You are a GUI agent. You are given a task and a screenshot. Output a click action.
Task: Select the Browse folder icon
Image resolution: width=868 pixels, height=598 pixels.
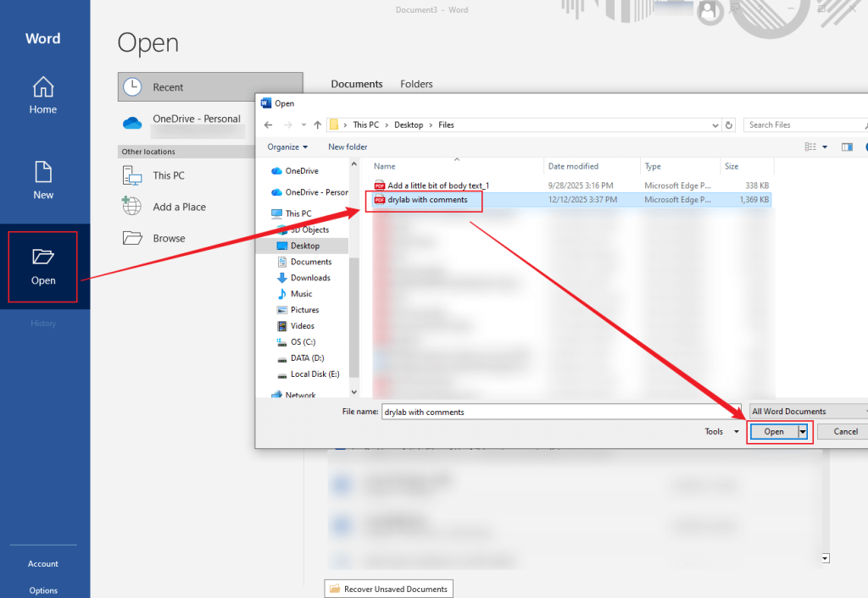tap(132, 238)
